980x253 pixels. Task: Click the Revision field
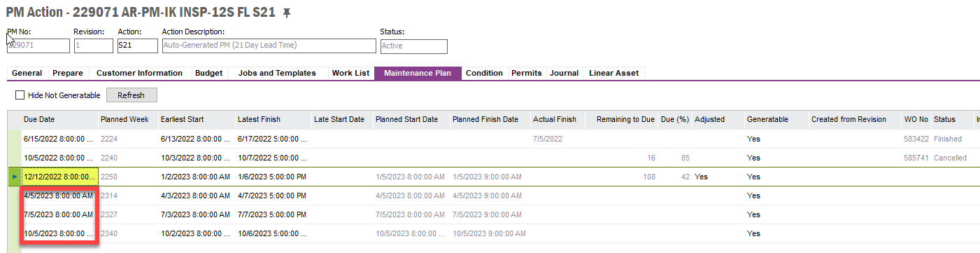click(93, 46)
